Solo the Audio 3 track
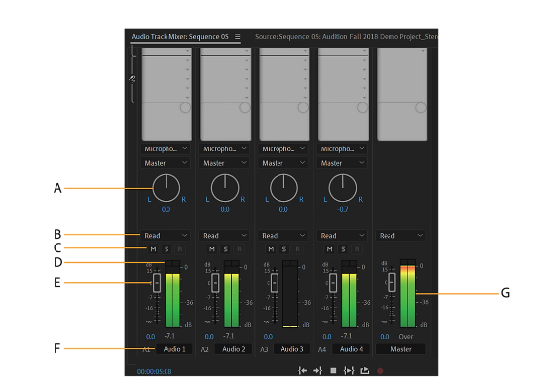 (x=284, y=249)
